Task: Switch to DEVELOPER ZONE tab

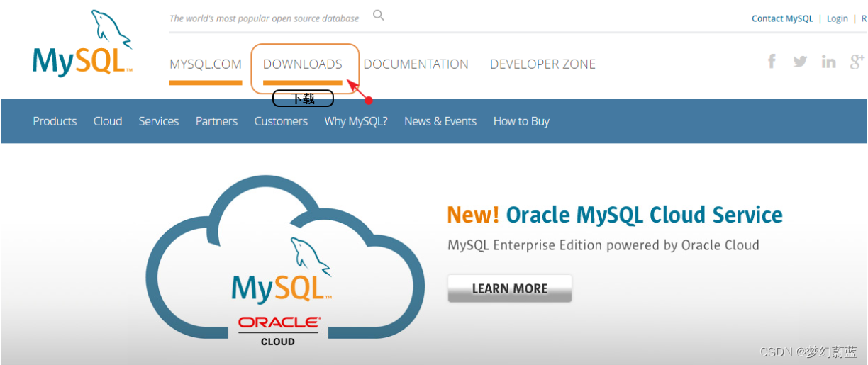Action: 542,64
